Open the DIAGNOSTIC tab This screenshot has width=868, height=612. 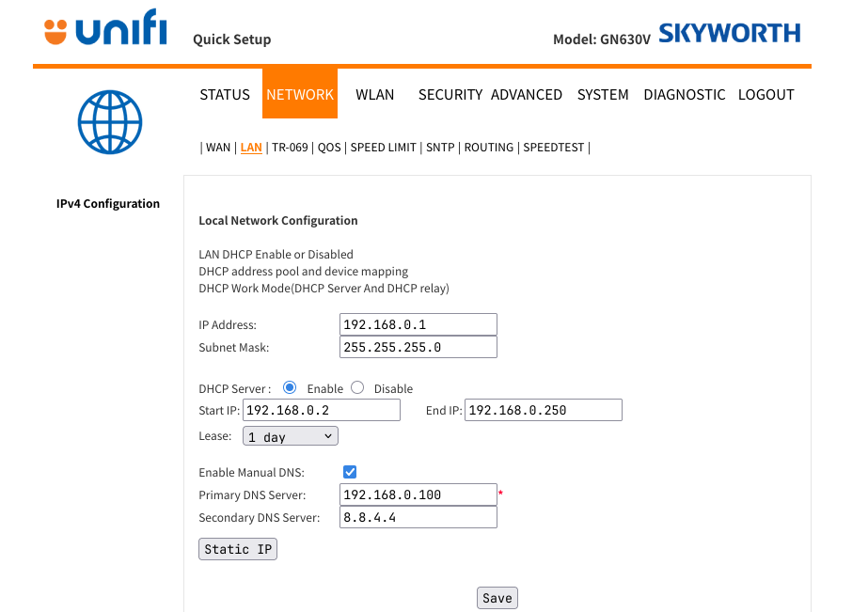pyautogui.click(x=684, y=94)
